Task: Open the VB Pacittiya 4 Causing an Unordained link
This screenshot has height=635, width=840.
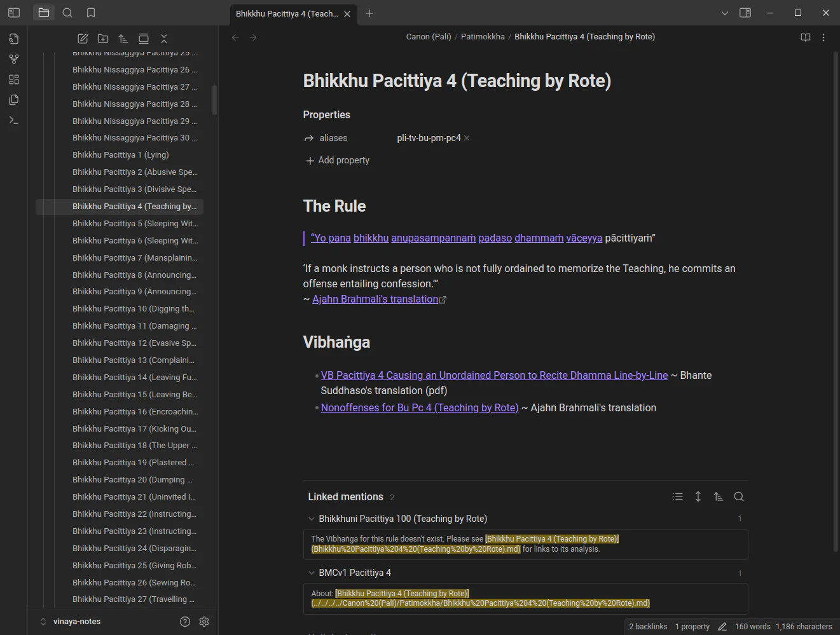Action: pos(494,376)
